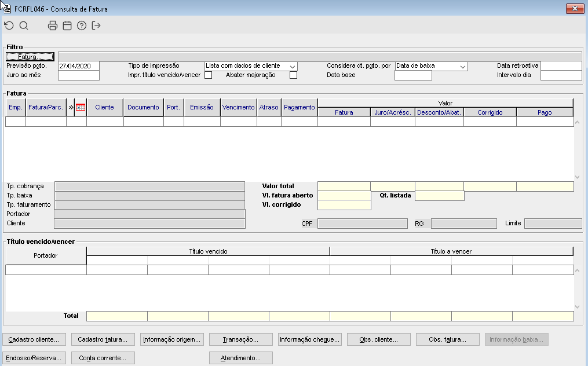Viewport: 588px width, 366px height.
Task: Click the Fatura... filter button
Action: pyautogui.click(x=30, y=57)
